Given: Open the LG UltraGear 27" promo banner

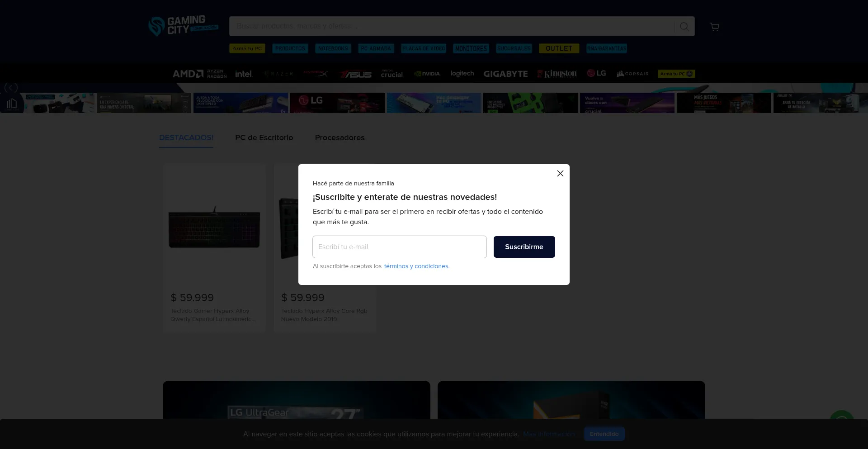Looking at the screenshot, I should click(x=297, y=400).
